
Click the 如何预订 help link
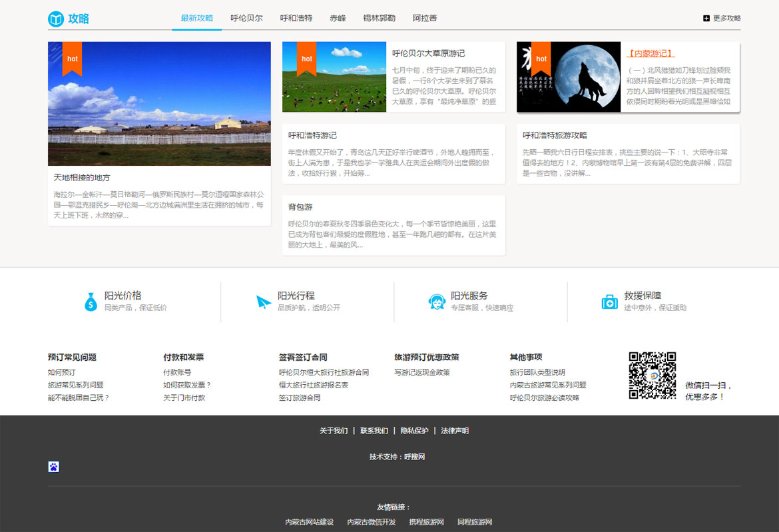[x=61, y=372]
